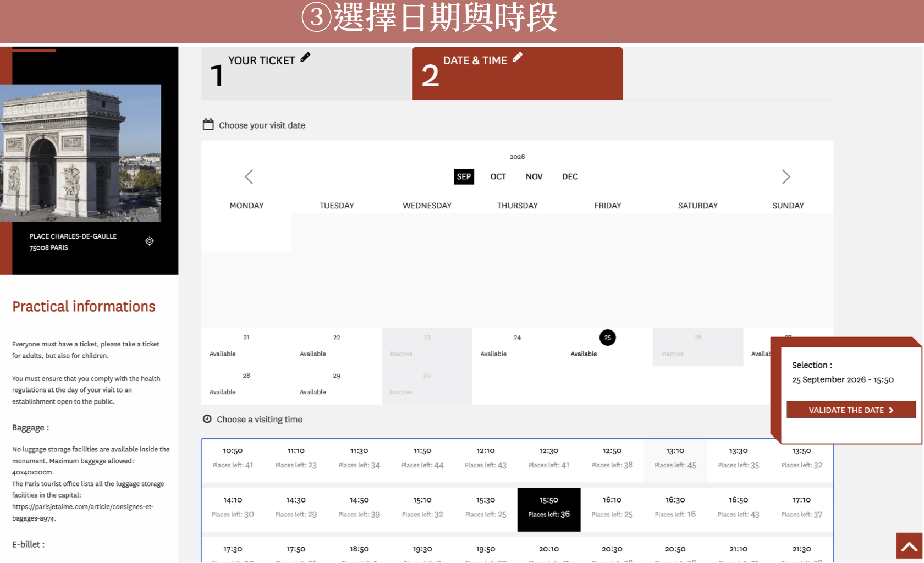Click the pencil icon beside DATE & TIME
Screen dimensions: 924x563
(x=518, y=57)
